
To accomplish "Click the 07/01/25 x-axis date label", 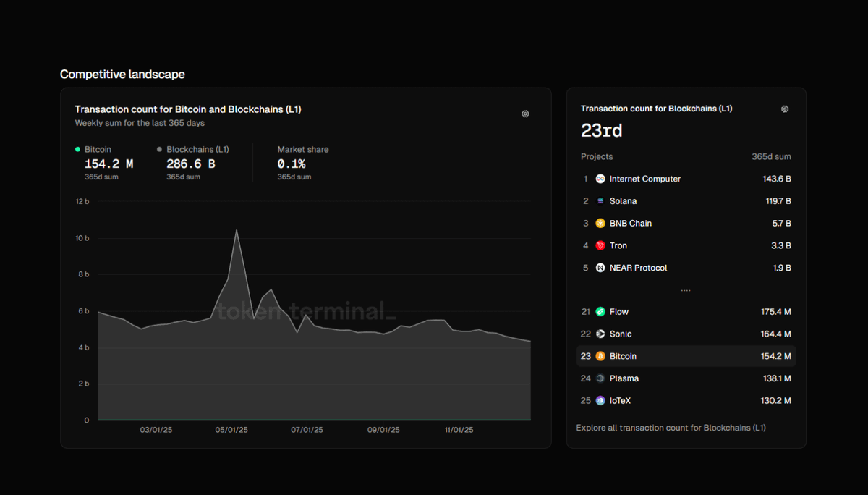I will (307, 430).
